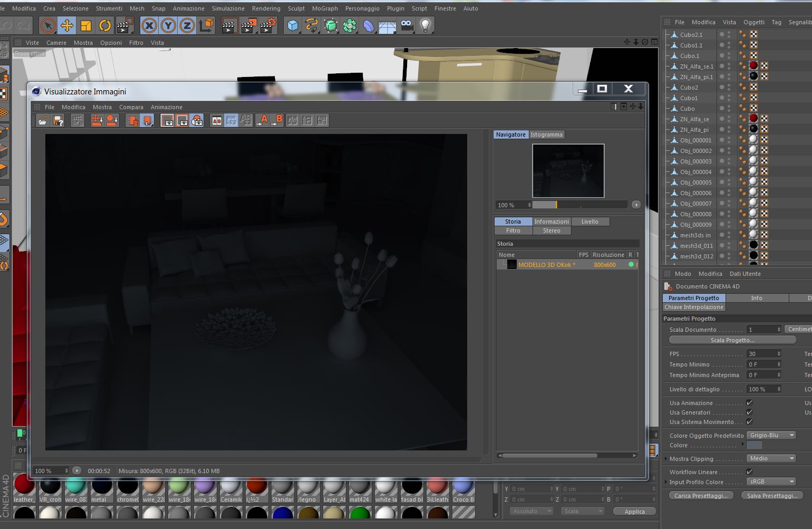
Task: Open the Colore Oggetto Predefinito Grigio-Blu dropdown
Action: coord(771,435)
